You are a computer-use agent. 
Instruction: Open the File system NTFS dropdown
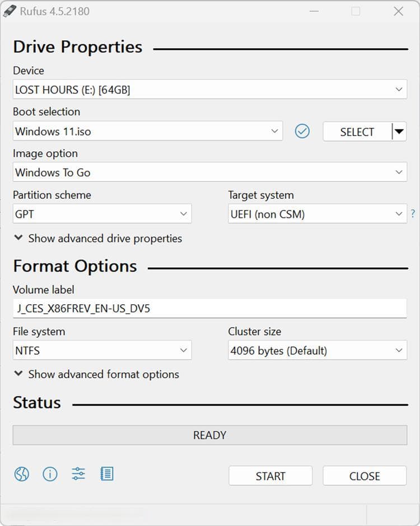(102, 350)
